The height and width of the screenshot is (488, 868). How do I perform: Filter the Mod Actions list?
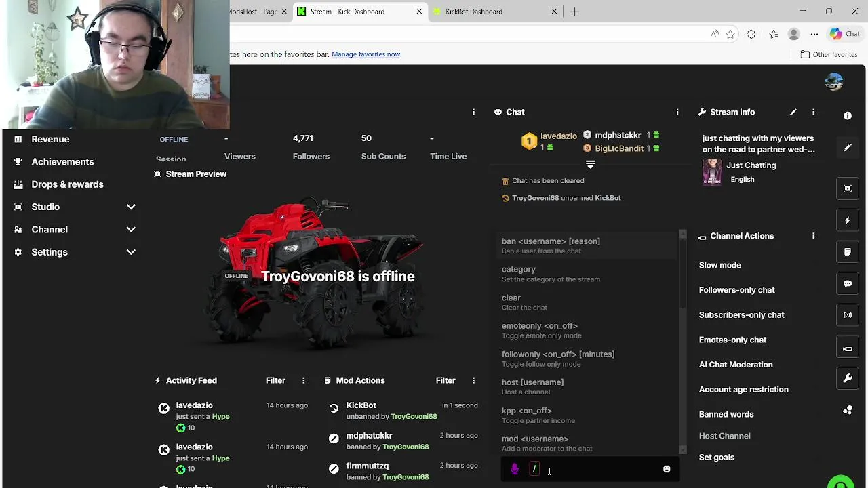446,380
